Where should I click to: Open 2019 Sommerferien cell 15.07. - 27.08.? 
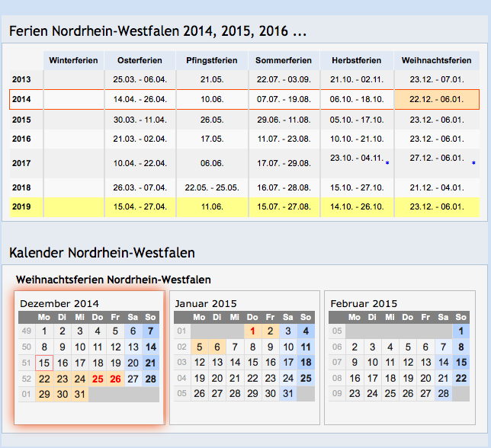[284, 206]
